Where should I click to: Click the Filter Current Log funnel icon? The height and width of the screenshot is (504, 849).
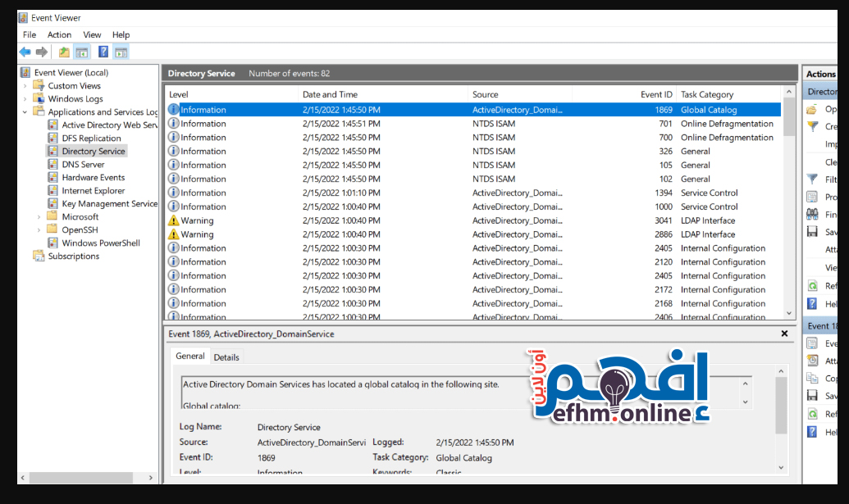tap(812, 179)
